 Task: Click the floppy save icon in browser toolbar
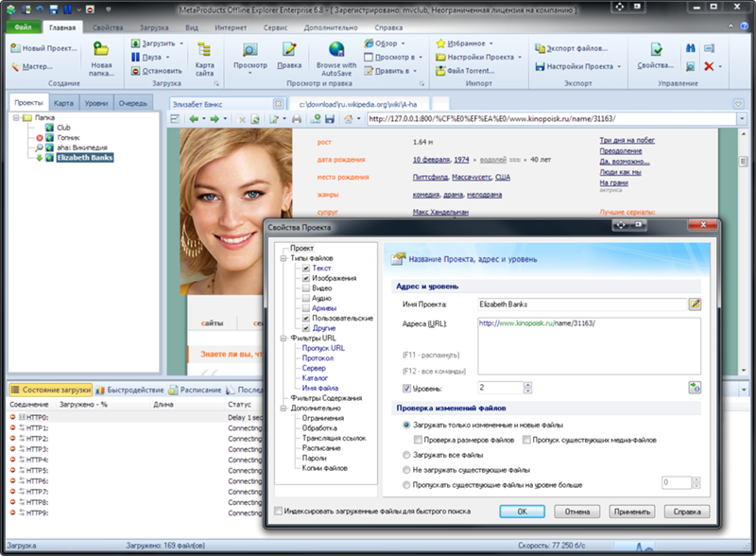tap(330, 119)
